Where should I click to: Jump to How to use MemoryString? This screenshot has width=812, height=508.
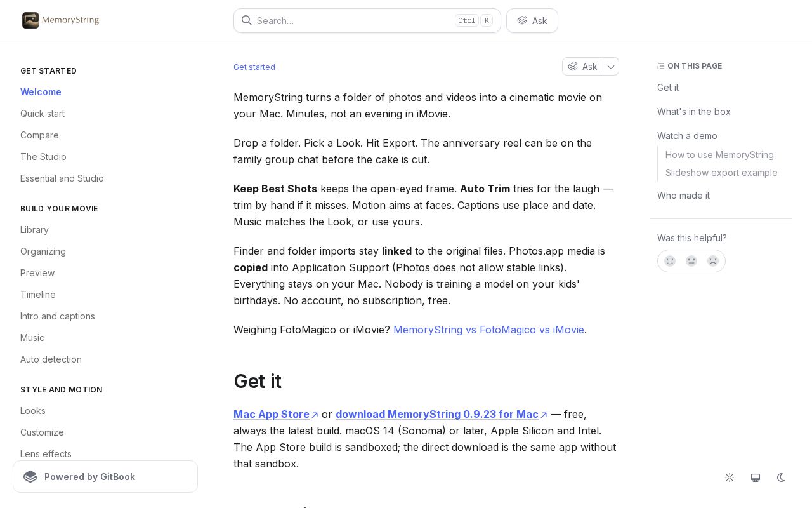click(719, 155)
